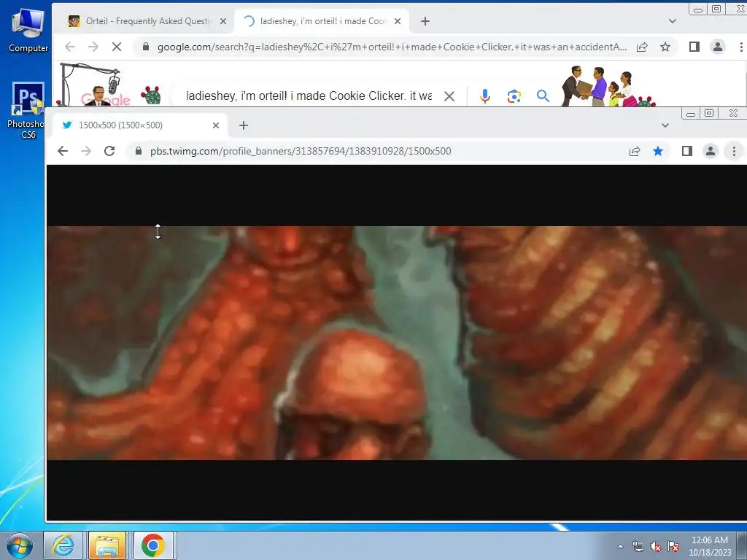Image resolution: width=747 pixels, height=560 pixels.
Task: Click the google.com search address bar
Action: coord(392,47)
